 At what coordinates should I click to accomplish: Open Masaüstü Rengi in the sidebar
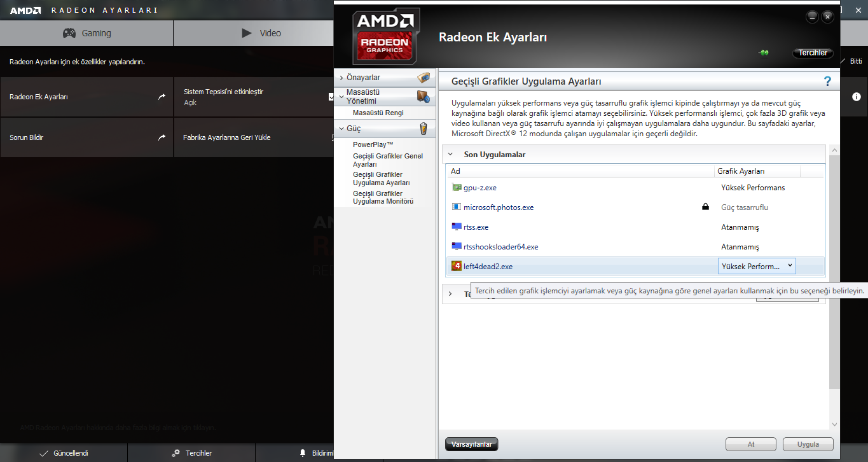[x=378, y=113]
